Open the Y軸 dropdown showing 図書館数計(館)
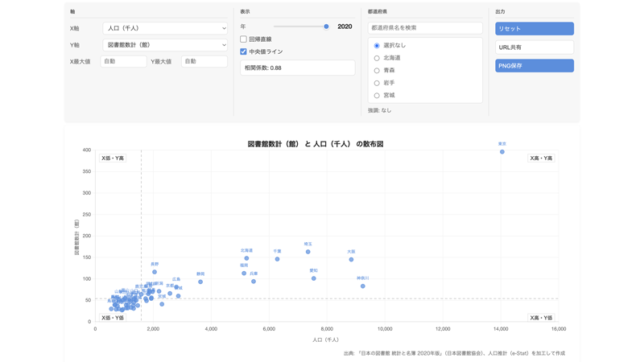644x362 pixels. click(165, 45)
